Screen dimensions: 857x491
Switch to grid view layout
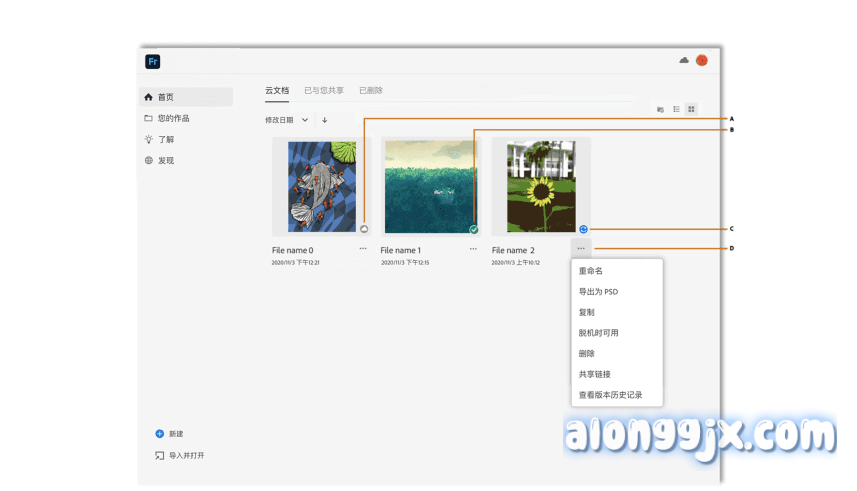click(691, 109)
